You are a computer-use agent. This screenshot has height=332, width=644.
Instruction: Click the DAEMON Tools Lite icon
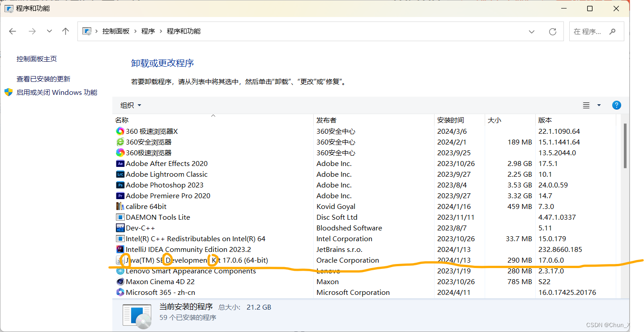point(120,217)
